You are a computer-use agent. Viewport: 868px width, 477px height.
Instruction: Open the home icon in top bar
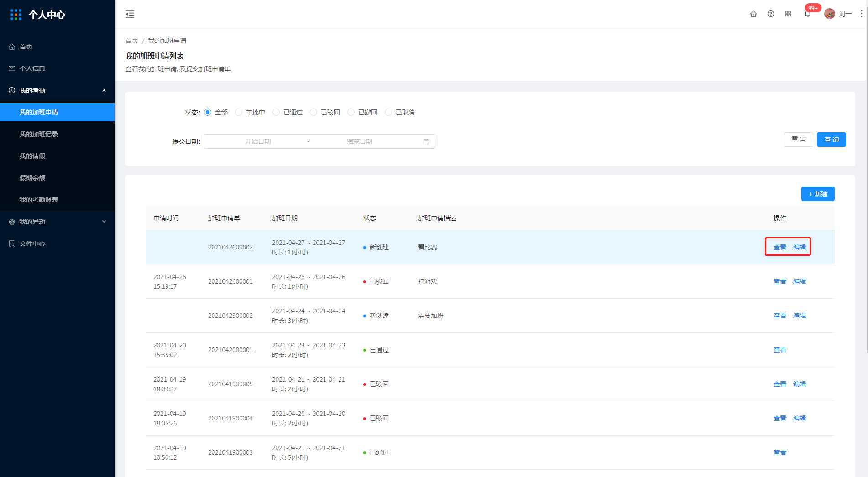pos(753,14)
